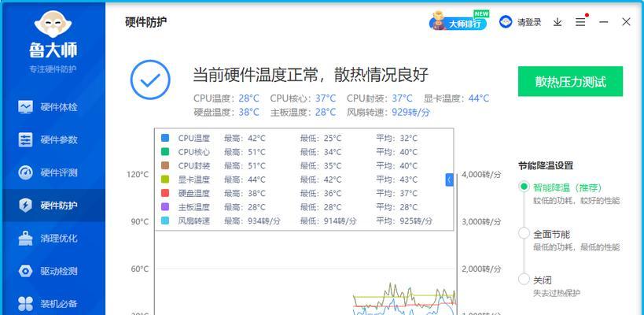Open 清理优化 broom icon in sidebar

(x=25, y=238)
